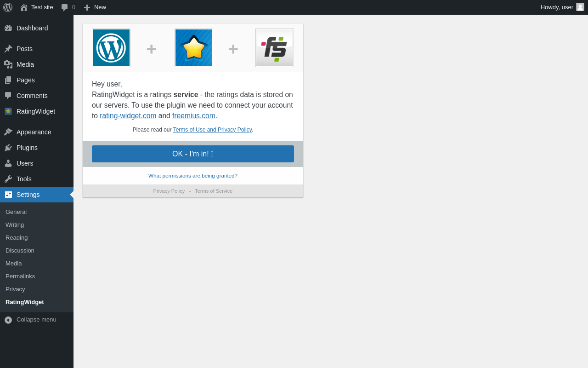Click the plus icon next to New
588x368 pixels.
(x=87, y=7)
